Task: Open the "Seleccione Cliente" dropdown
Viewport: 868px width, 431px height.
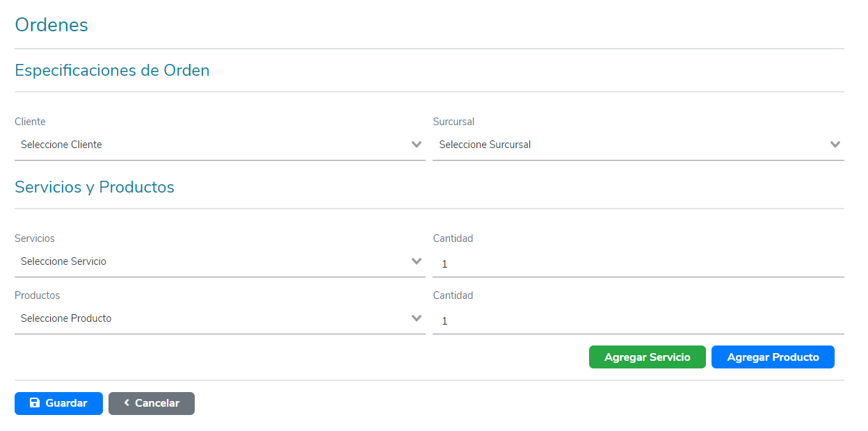Action: [x=209, y=145]
